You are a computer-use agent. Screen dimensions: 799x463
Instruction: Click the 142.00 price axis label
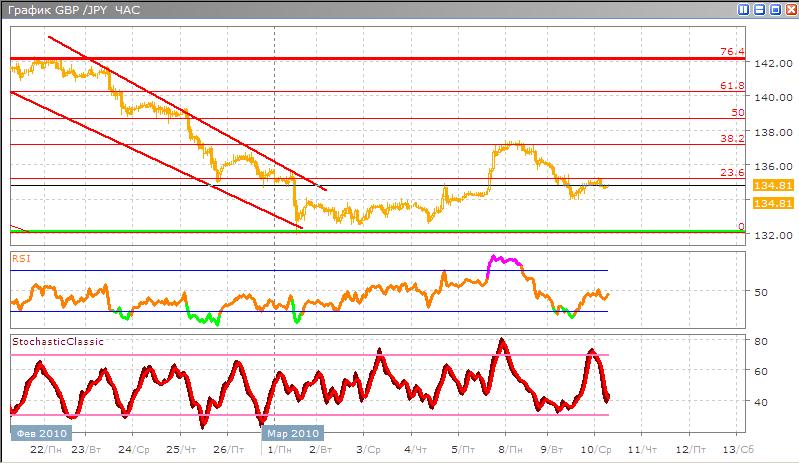point(767,63)
